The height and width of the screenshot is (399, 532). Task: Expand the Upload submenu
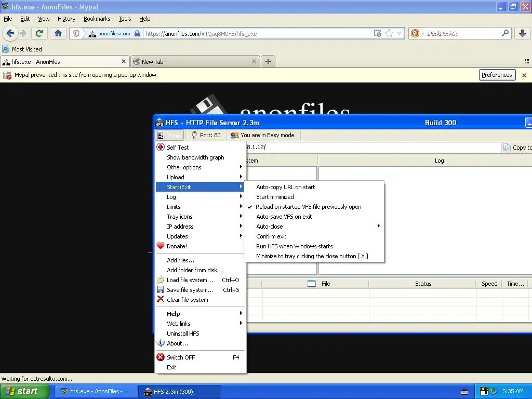click(x=200, y=177)
